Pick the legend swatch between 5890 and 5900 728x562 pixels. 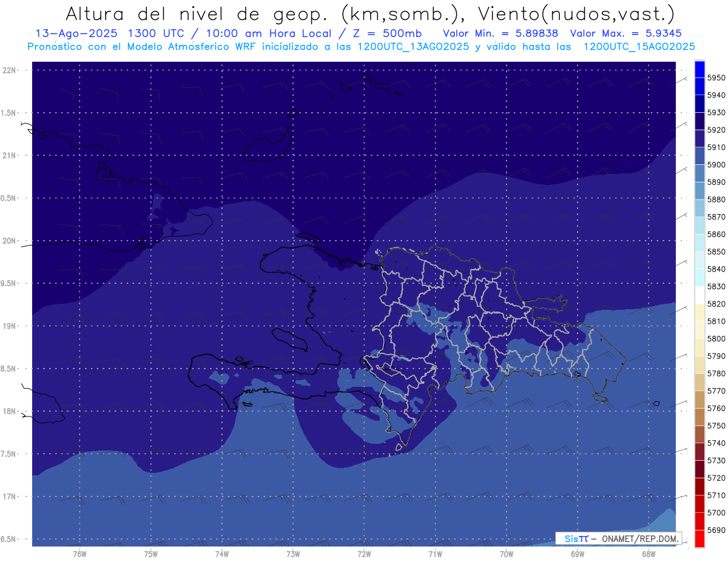(x=699, y=173)
